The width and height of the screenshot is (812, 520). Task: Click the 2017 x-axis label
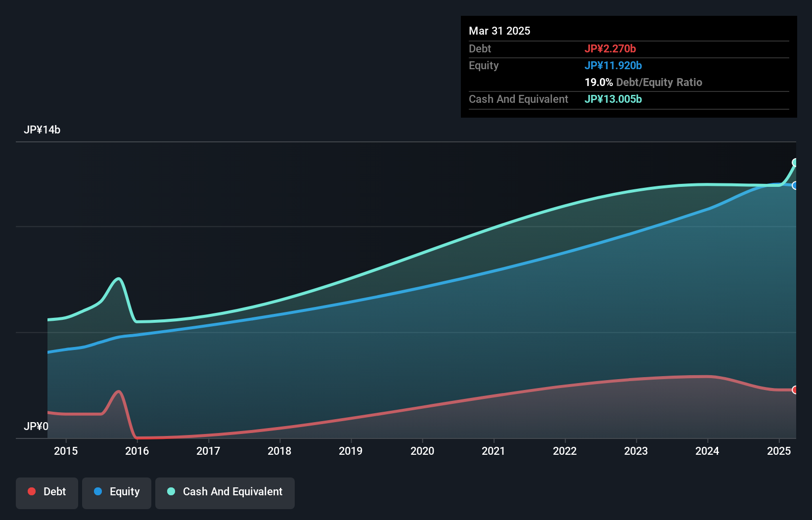pos(208,451)
